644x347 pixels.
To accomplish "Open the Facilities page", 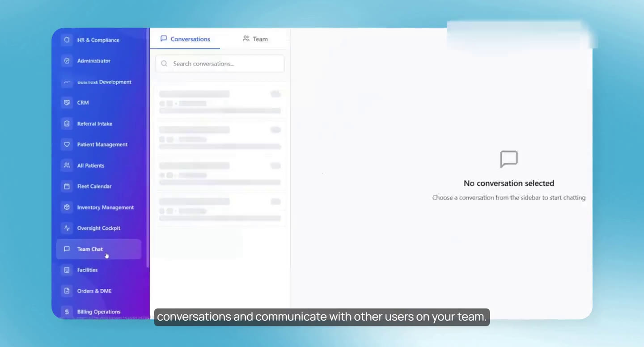I will click(99, 270).
